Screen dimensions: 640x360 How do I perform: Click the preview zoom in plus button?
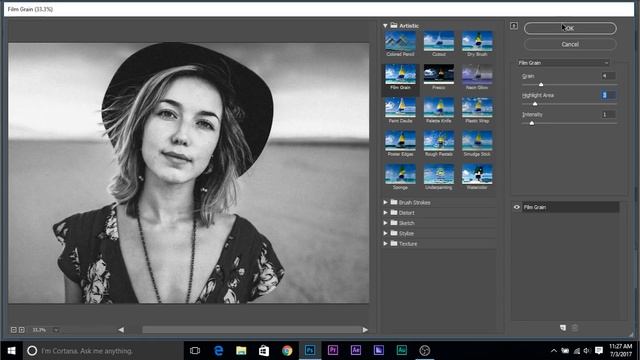(22, 330)
